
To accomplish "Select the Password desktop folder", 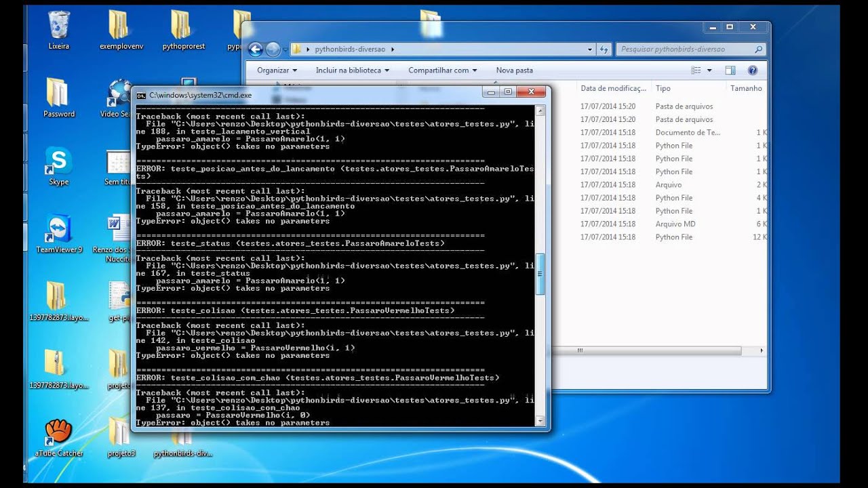I will pos(59,98).
